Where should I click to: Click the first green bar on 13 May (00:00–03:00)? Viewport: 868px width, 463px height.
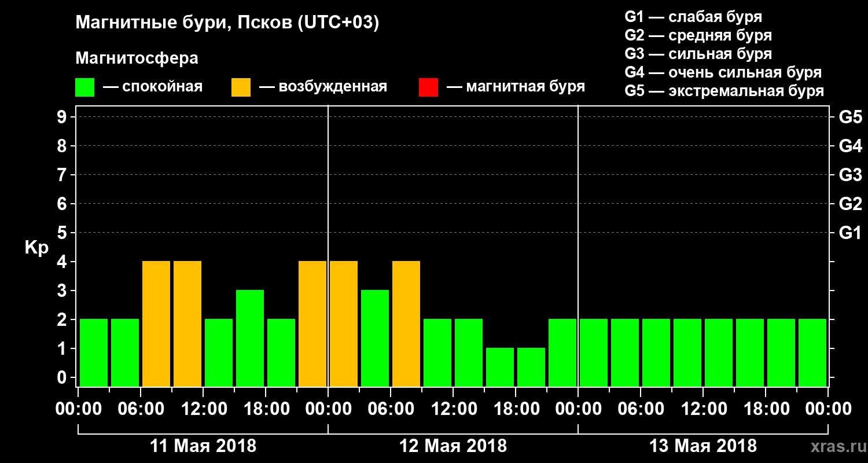(594, 352)
